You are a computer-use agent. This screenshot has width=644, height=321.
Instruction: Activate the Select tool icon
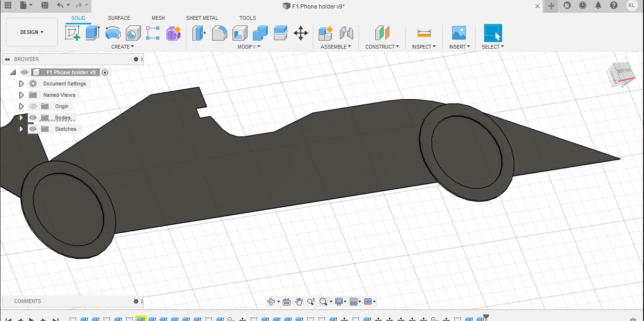coord(493,33)
